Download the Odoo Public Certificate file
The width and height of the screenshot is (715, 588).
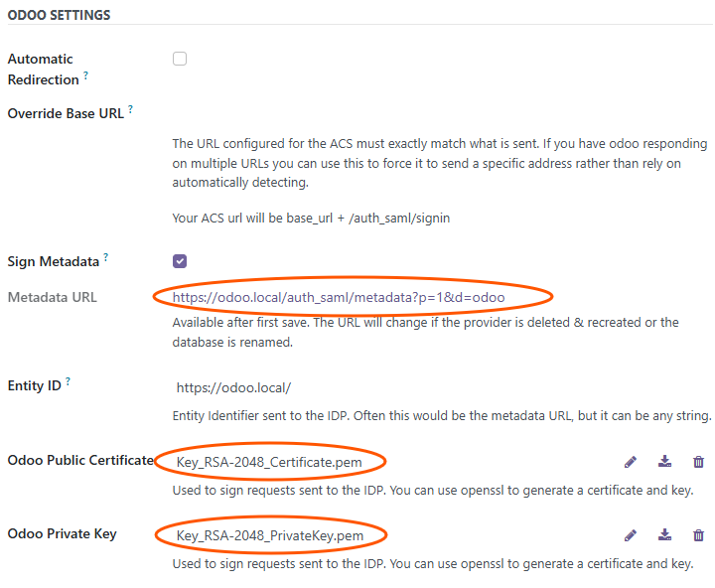click(x=664, y=462)
